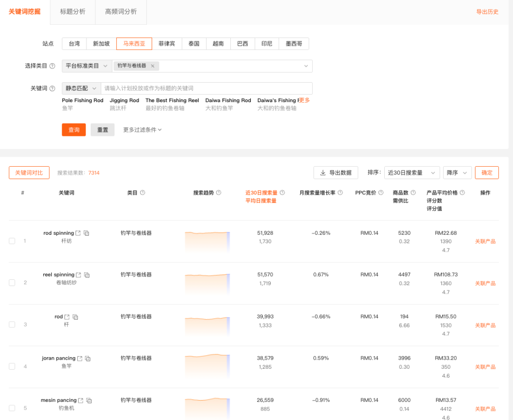Select 越南 site option

218,44
